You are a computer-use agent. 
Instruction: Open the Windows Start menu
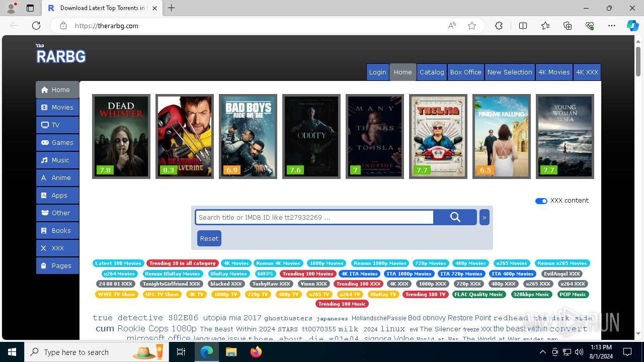click(x=12, y=352)
